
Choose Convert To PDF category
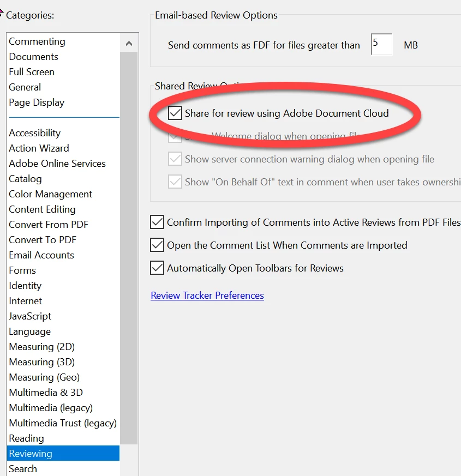[x=43, y=239]
